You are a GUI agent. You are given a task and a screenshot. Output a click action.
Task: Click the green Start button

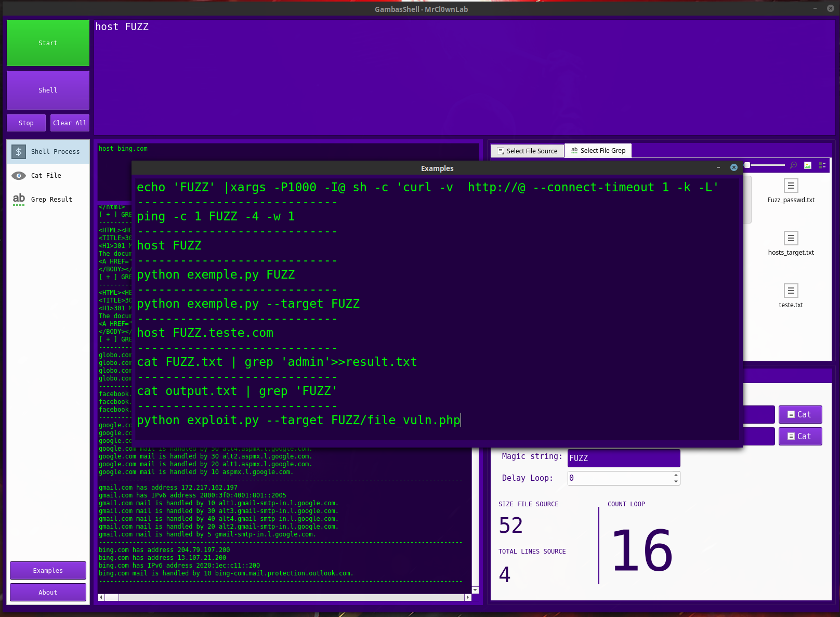coord(48,43)
